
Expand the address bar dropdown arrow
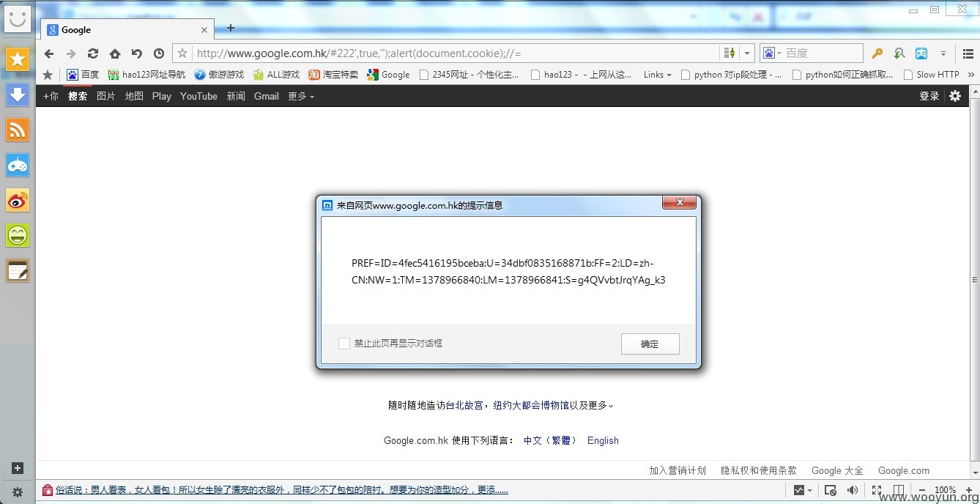click(x=747, y=53)
